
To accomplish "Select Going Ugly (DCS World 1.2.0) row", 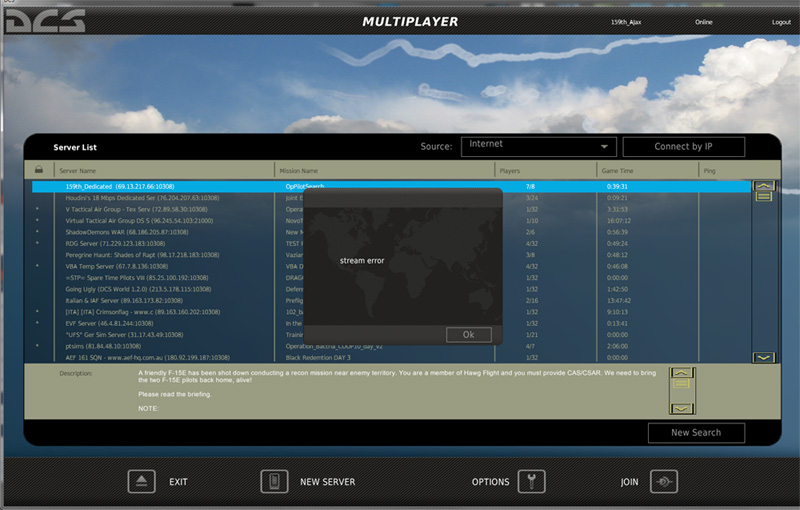I will click(x=391, y=289).
